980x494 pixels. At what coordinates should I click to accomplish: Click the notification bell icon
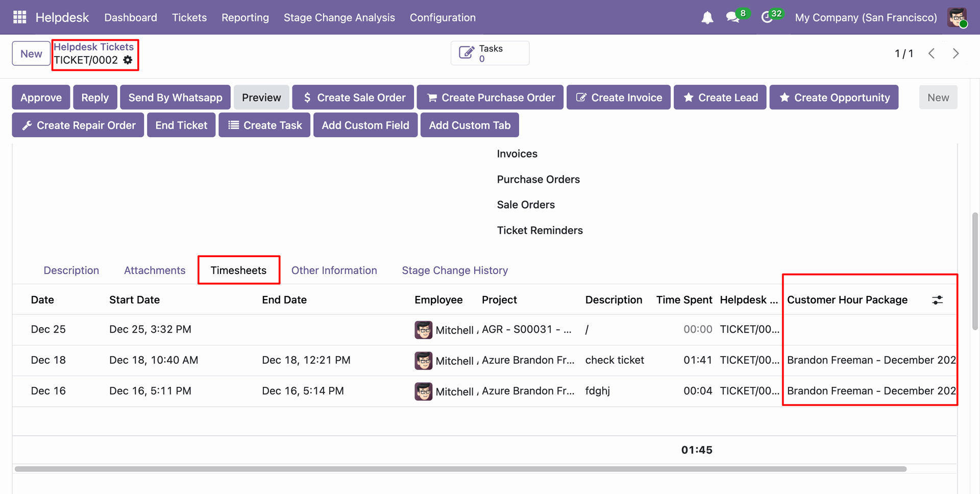707,18
